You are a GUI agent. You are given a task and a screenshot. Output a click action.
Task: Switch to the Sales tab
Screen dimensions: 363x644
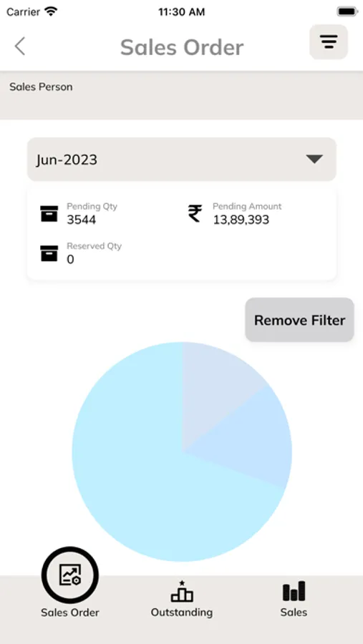point(294,598)
